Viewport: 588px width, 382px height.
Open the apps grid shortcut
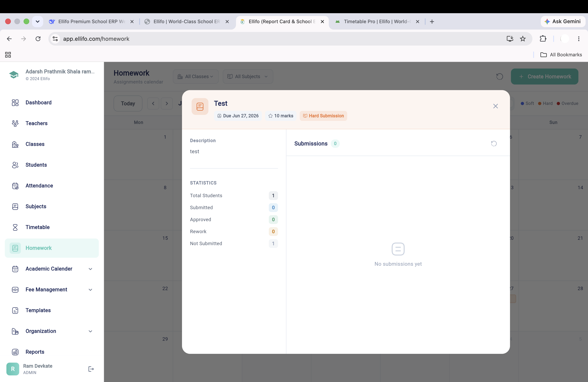click(8, 55)
